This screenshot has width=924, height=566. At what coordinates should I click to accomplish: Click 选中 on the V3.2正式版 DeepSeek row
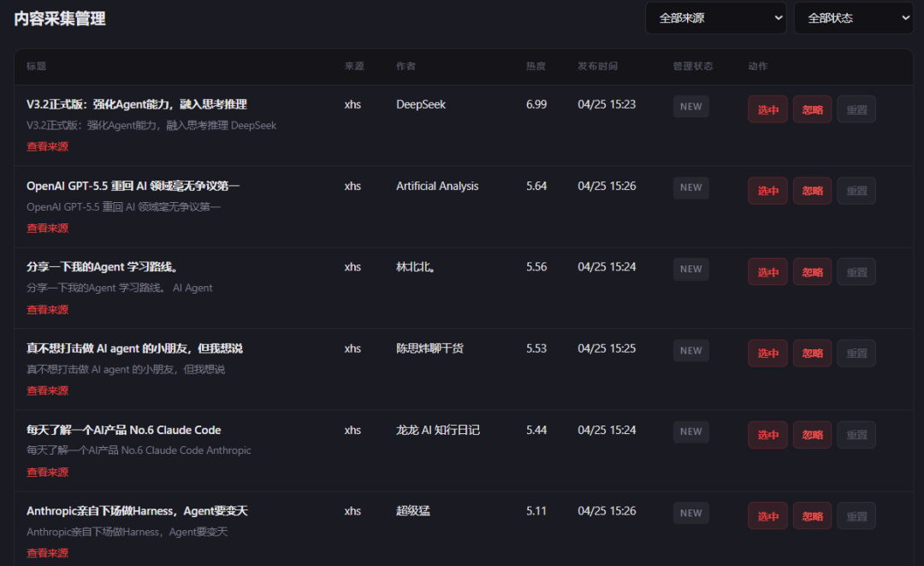[x=767, y=109]
